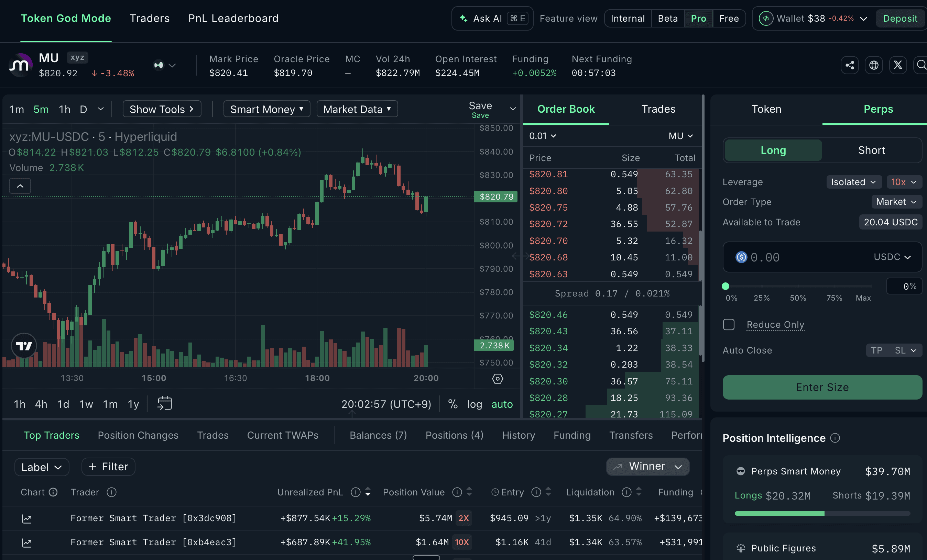The image size is (927, 560).
Task: Open the order book MU unit dropdown
Action: pos(680,136)
